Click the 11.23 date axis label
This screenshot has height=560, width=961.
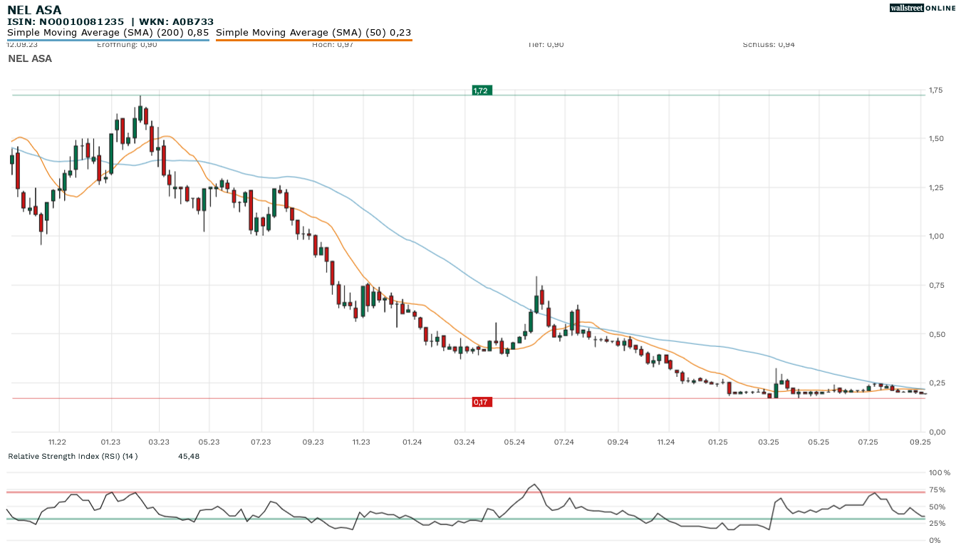(361, 442)
